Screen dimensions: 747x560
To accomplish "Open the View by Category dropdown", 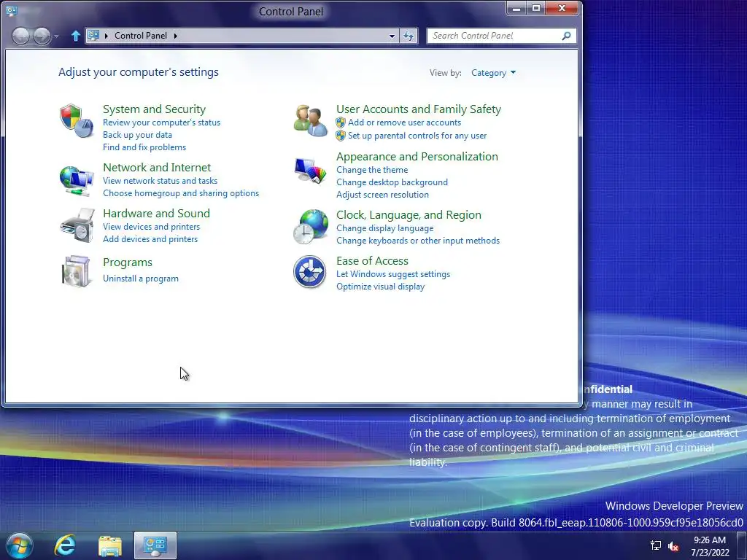I will (x=493, y=73).
